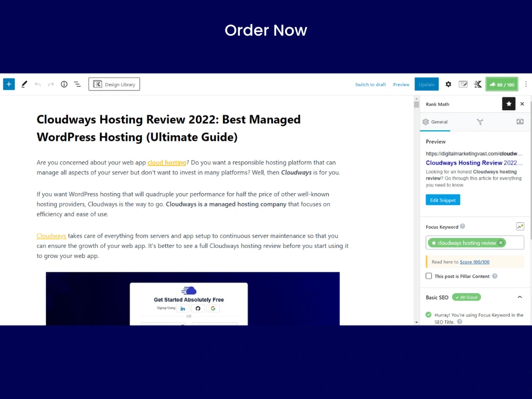Undo the last change with undo arrow

click(38, 84)
